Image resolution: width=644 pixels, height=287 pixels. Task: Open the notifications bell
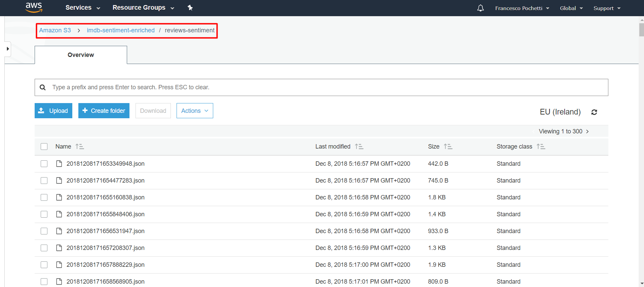click(x=480, y=8)
